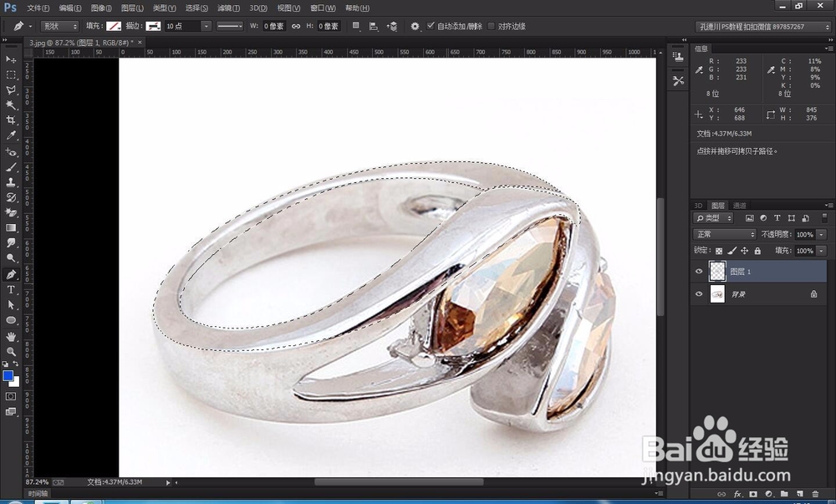Create a new layer via layers panel icon
The image size is (836, 504).
tap(799, 494)
